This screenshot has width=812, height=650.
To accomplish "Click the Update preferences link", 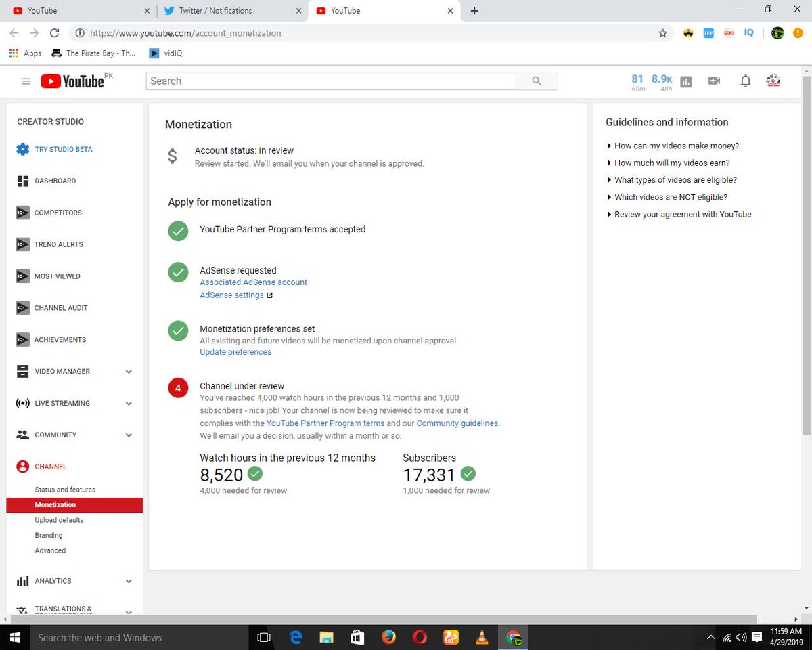I will (x=235, y=352).
